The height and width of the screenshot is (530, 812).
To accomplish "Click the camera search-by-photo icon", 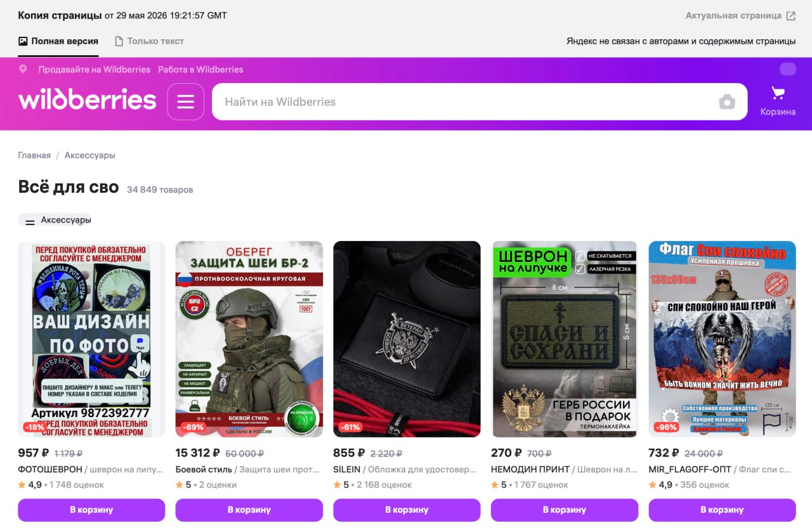I will pyautogui.click(x=727, y=101).
